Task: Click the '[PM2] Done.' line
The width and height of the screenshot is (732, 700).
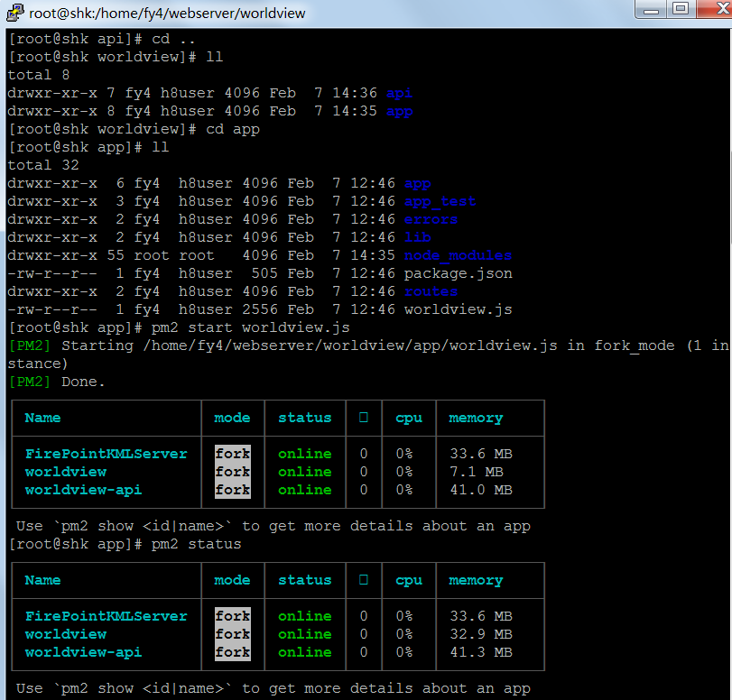Action: 57,382
